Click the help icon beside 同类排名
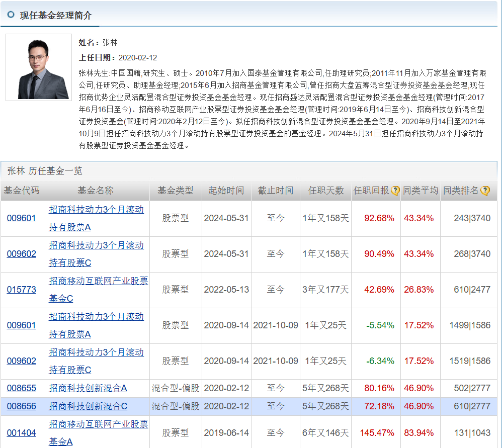This screenshot has height=448, width=502. (485, 191)
